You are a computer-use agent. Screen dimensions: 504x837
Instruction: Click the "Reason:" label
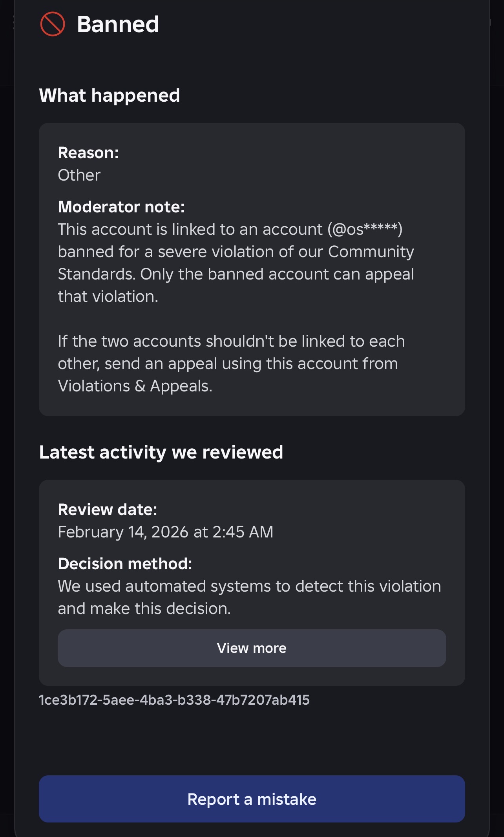88,153
